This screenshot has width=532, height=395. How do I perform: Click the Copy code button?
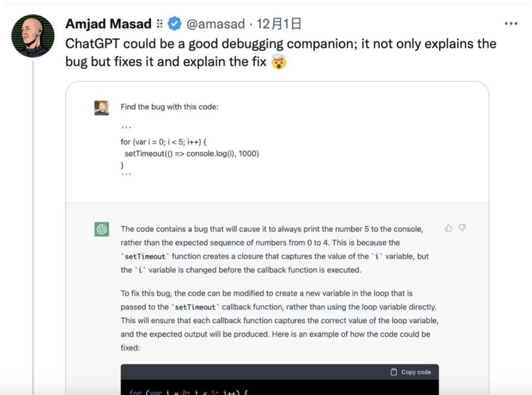point(410,372)
